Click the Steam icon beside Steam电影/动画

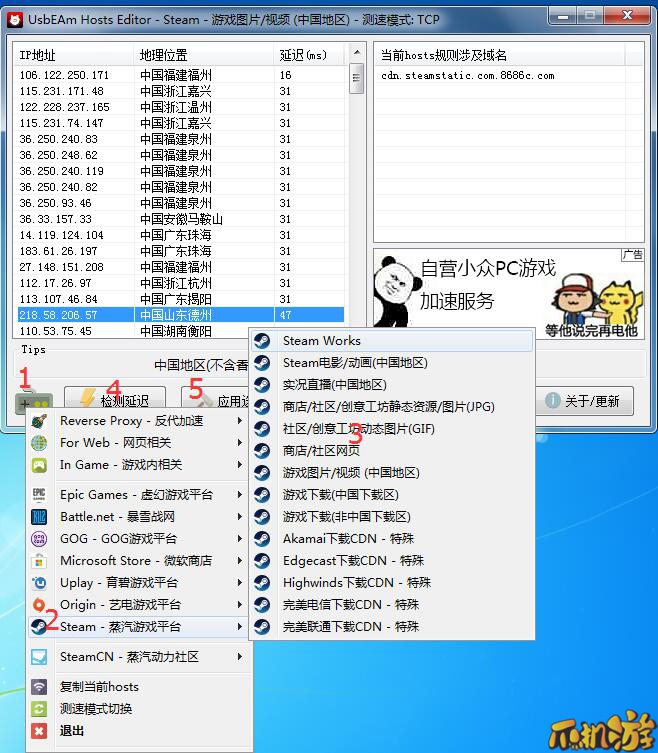262,363
